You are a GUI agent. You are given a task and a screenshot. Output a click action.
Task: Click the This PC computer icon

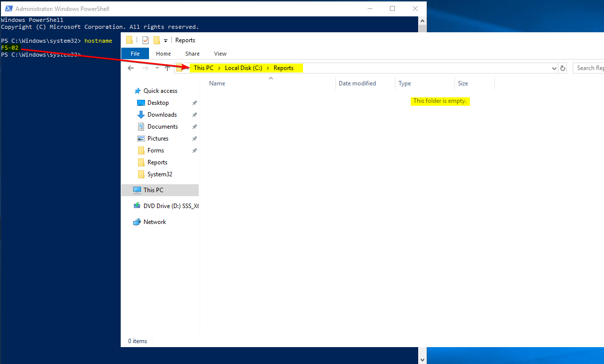tap(137, 190)
